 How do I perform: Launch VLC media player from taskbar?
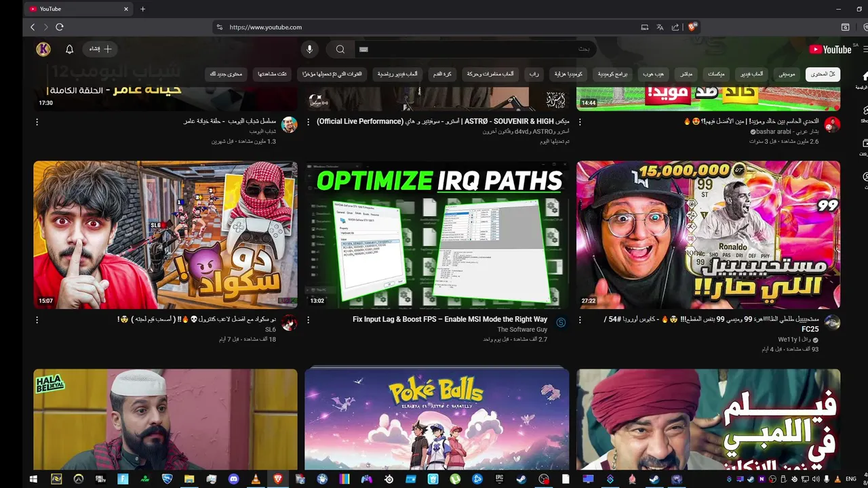(256, 479)
